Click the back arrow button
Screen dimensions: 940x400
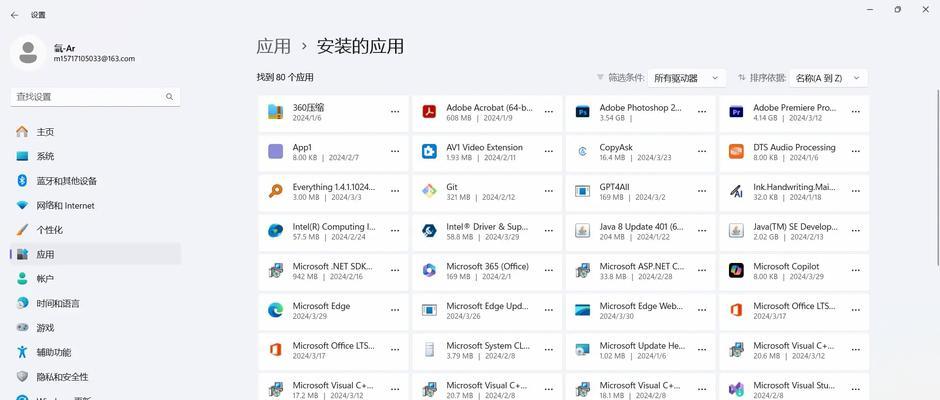[14, 15]
